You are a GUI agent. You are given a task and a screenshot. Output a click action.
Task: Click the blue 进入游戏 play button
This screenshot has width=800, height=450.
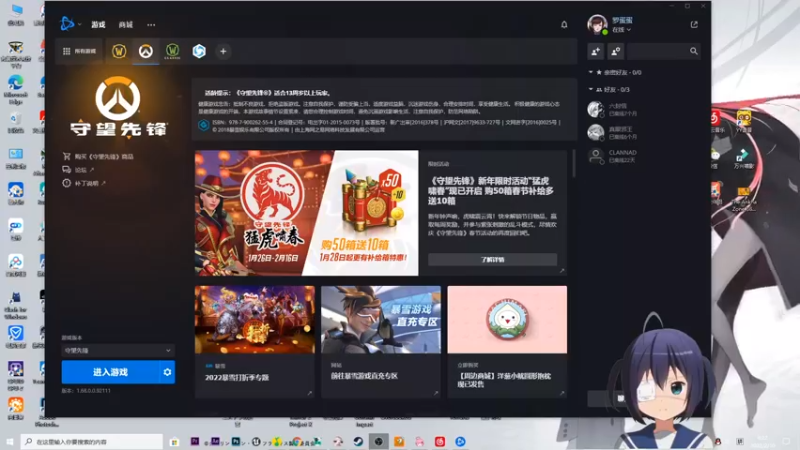pyautogui.click(x=110, y=372)
